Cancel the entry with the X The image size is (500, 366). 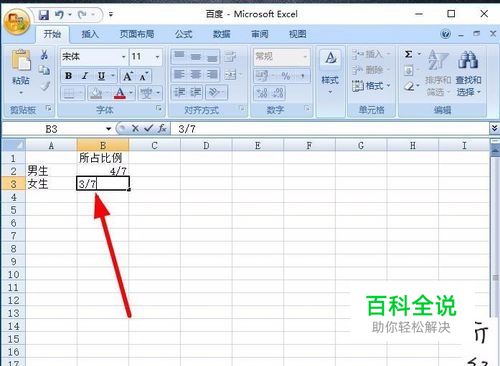point(135,128)
